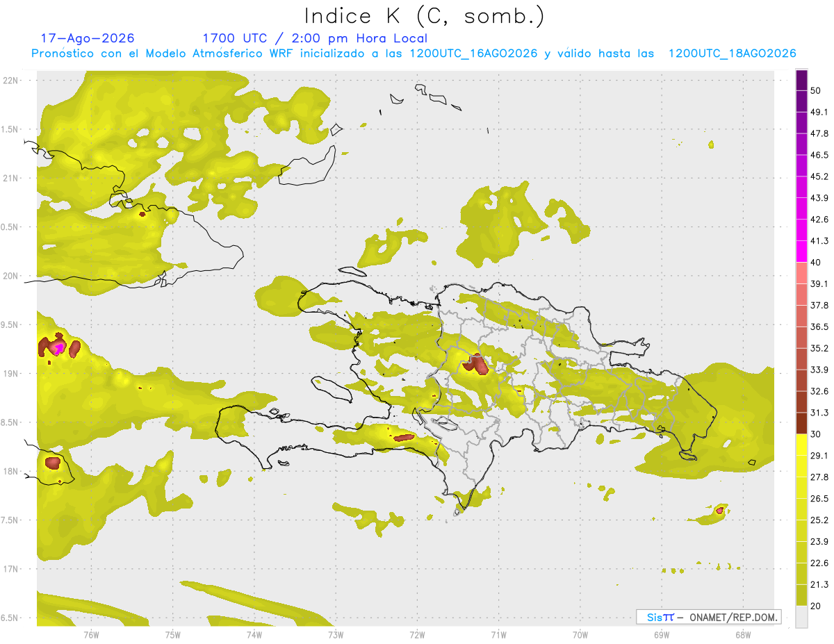Pick the dark brown swatch between 30 and 31.3
The image size is (834, 644).
click(801, 423)
